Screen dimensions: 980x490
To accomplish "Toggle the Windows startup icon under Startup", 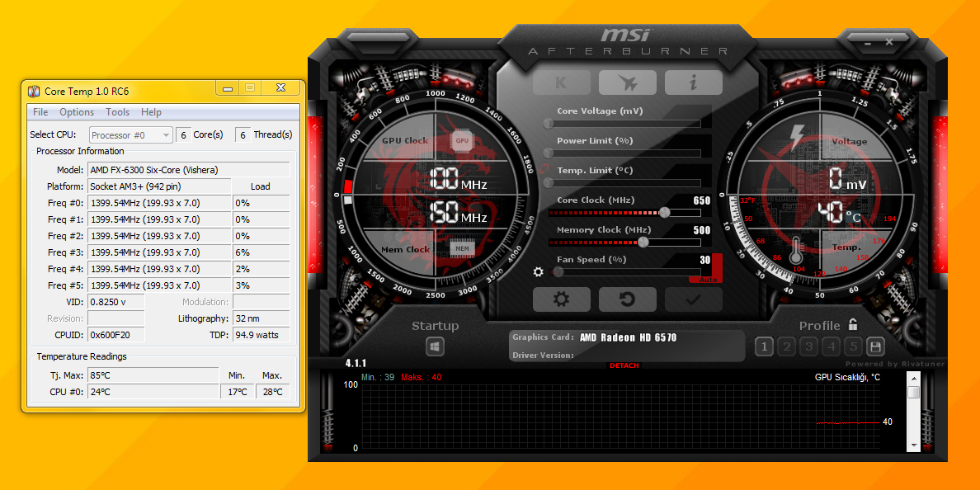I will click(x=435, y=346).
